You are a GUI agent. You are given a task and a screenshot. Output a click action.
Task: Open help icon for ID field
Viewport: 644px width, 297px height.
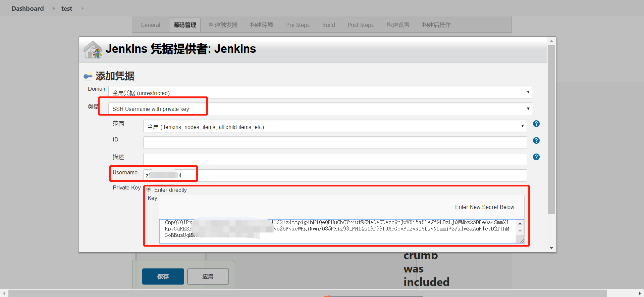coord(536,140)
